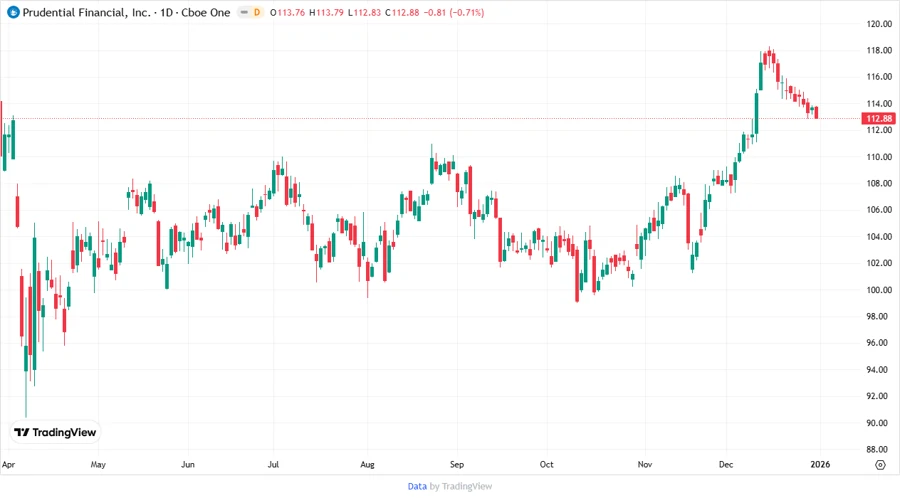Image resolution: width=900 pixels, height=498 pixels.
Task: Click the 108.00 price scale label
Action: (879, 184)
